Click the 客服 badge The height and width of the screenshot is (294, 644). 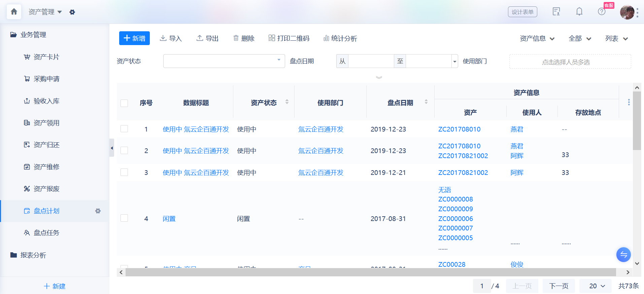609,5
